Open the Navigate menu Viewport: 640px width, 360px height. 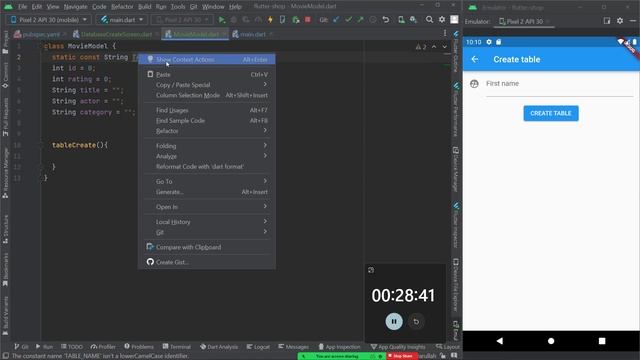pos(75,7)
